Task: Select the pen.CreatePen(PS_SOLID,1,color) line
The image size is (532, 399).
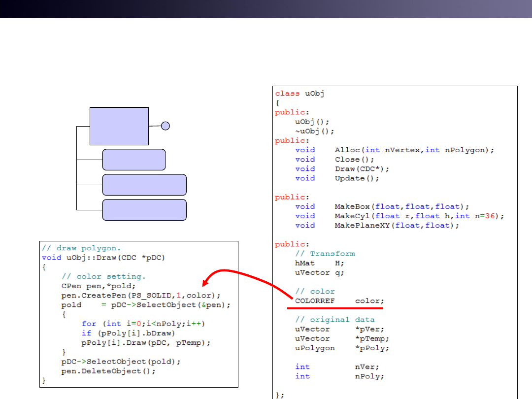Action: coord(141,295)
